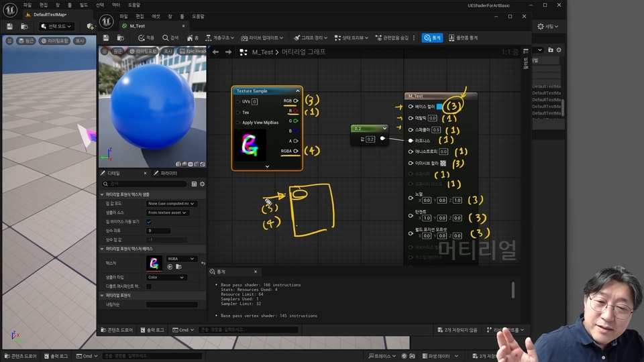Toggle the MIP bias auto view checkbox
The image size is (644, 362).
click(149, 222)
